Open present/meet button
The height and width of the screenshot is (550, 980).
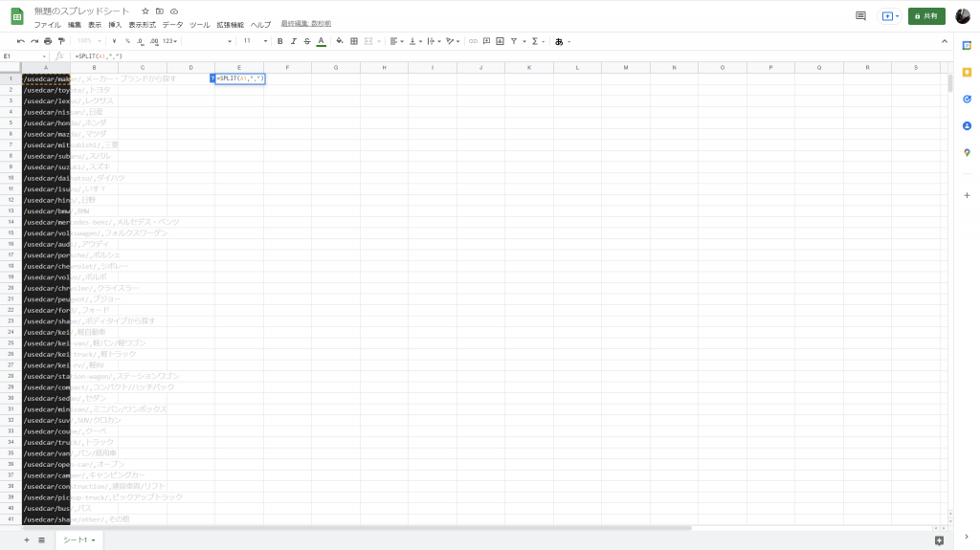(x=889, y=16)
